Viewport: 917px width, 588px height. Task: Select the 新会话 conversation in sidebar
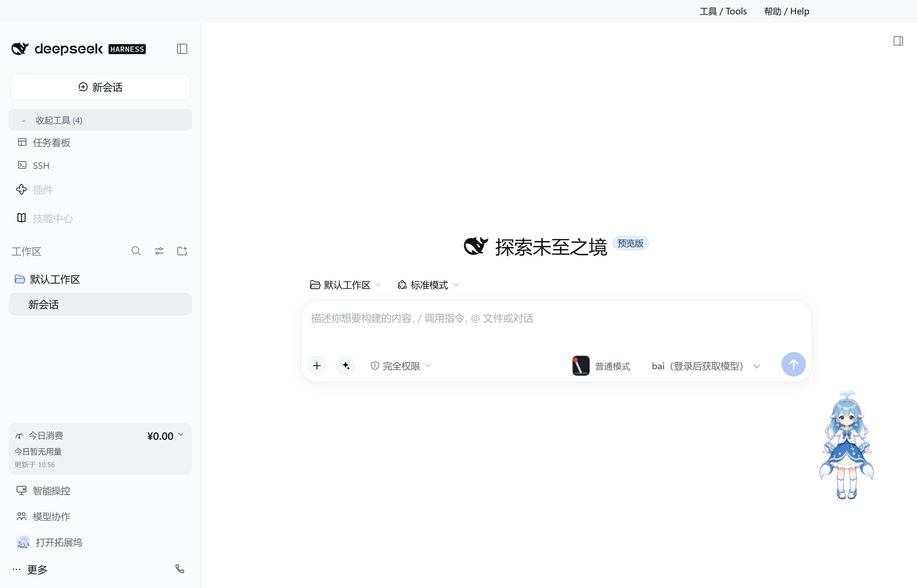click(x=100, y=304)
